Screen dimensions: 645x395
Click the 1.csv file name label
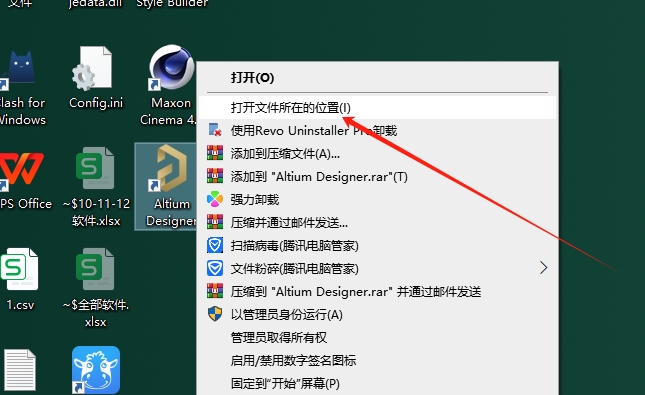click(x=20, y=305)
